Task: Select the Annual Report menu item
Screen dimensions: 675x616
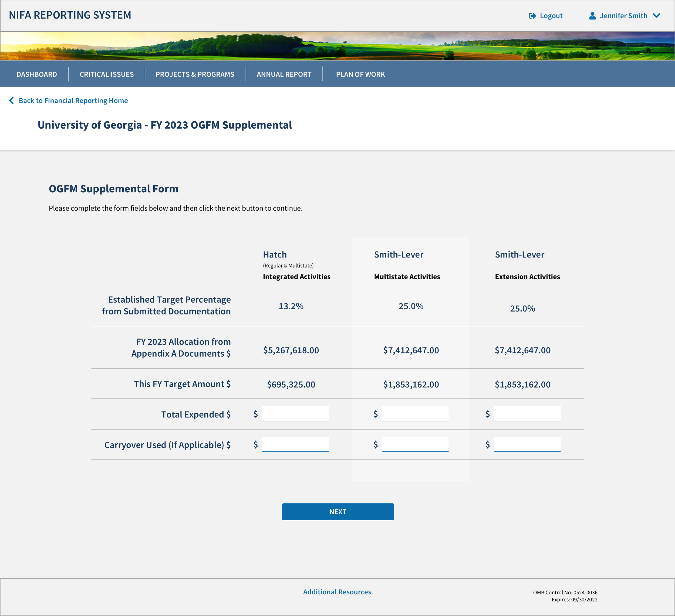Action: tap(284, 74)
